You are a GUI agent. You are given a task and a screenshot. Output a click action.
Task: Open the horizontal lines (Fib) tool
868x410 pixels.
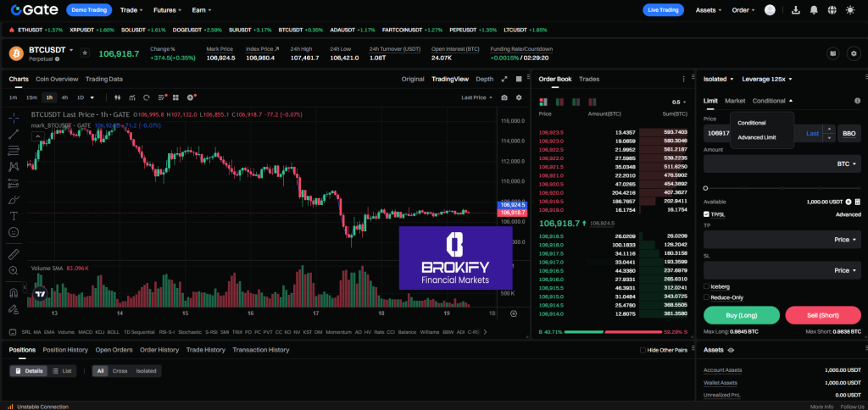coord(14,150)
